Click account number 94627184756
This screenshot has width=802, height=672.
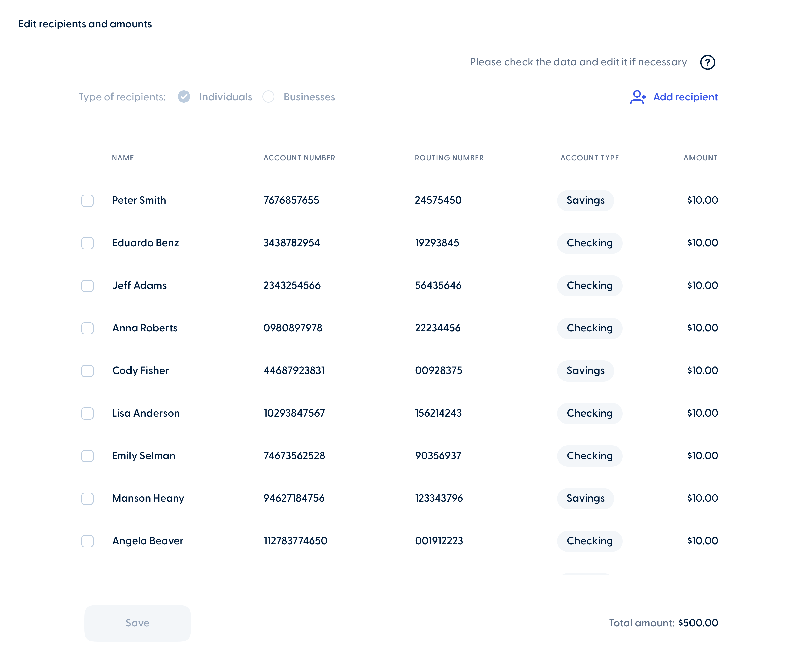(x=294, y=499)
